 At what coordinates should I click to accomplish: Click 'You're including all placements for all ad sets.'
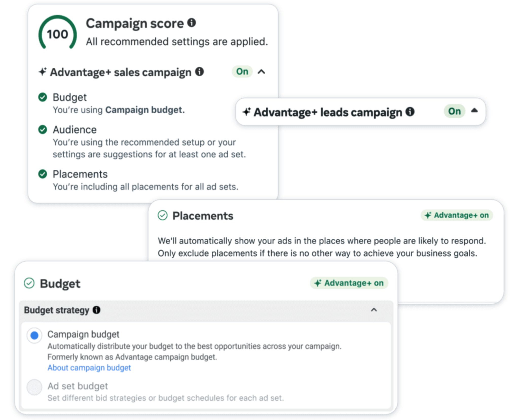click(x=145, y=187)
